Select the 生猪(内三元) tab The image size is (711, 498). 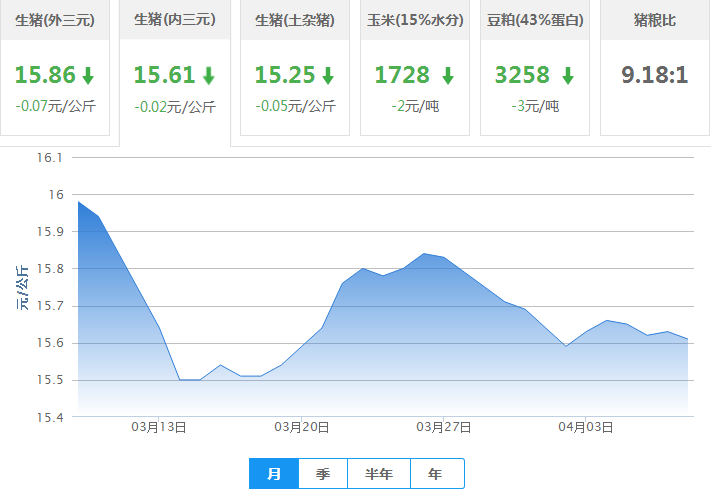(x=175, y=20)
